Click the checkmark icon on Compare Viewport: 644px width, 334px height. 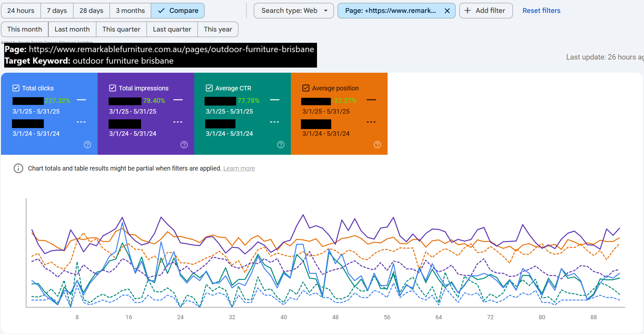coord(161,11)
